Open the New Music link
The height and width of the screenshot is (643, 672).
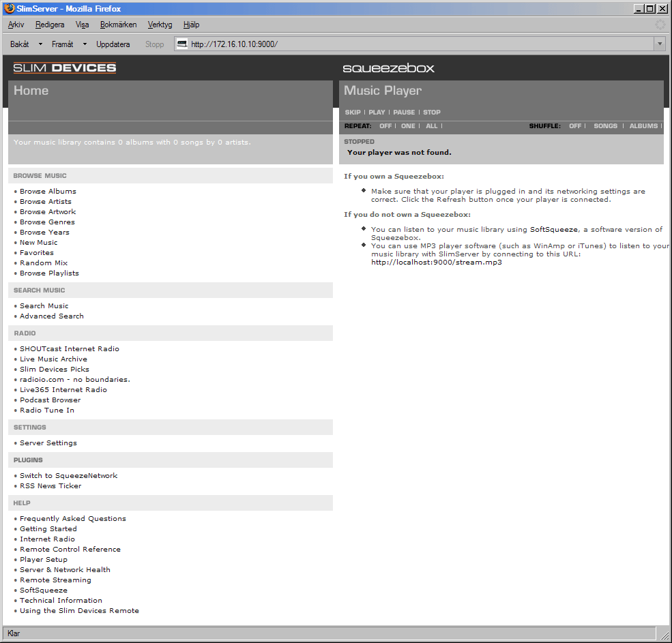[x=39, y=243]
